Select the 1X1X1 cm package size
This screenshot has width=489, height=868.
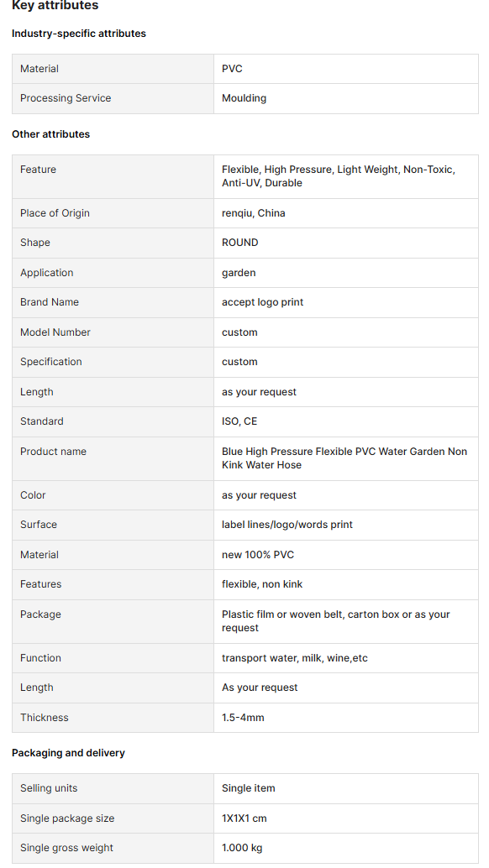point(244,818)
